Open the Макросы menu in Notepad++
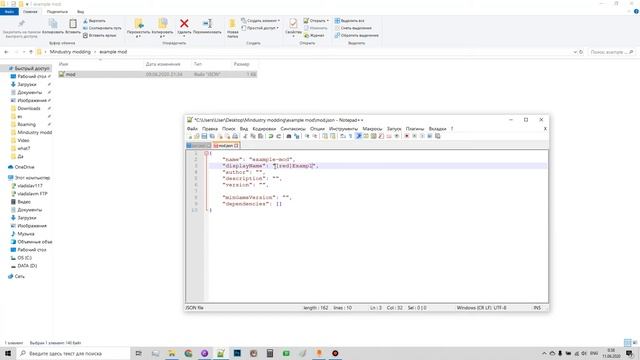Image resolution: width=640 pixels, height=360 pixels. point(372,129)
